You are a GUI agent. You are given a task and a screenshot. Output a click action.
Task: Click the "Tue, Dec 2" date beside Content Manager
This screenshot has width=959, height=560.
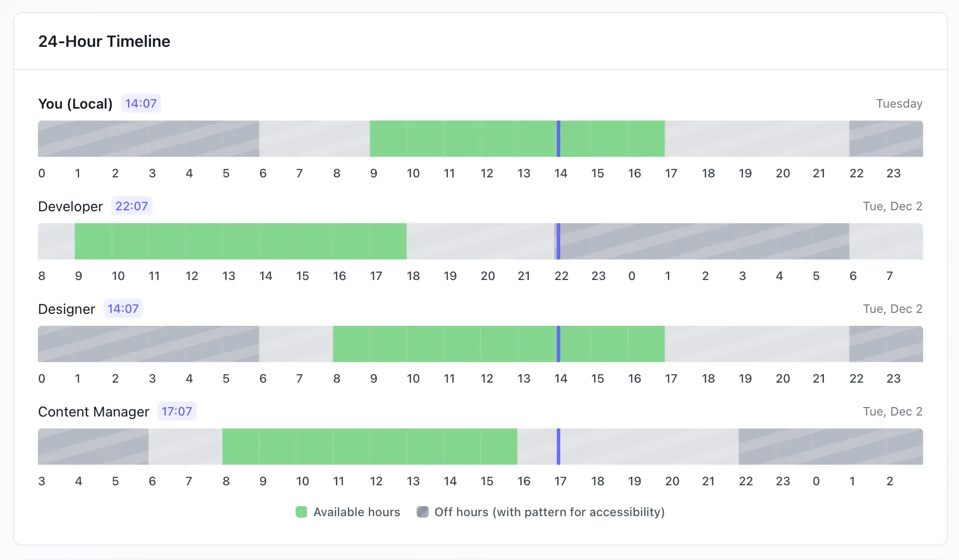[892, 412]
